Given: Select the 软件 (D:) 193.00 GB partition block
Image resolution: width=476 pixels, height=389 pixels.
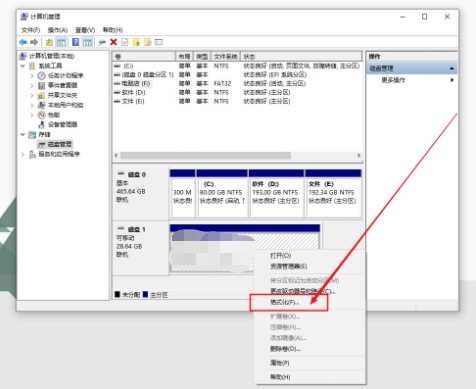Looking at the screenshot, I should (x=276, y=194).
